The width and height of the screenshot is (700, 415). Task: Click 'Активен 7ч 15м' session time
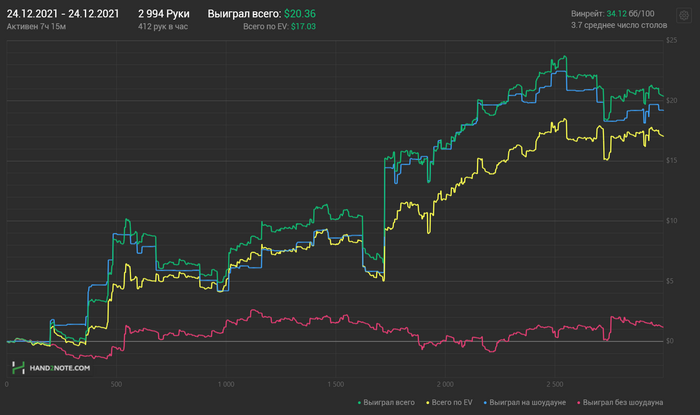[36, 27]
